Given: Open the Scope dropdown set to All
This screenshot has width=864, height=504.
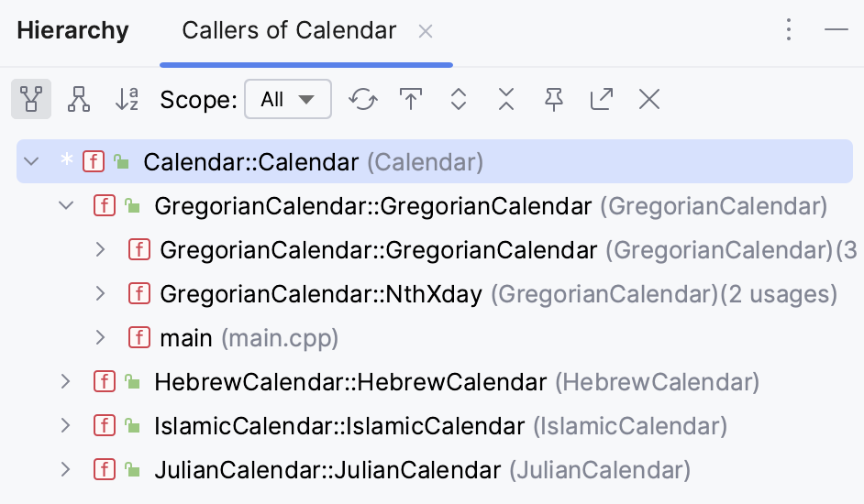Looking at the screenshot, I should pos(287,99).
